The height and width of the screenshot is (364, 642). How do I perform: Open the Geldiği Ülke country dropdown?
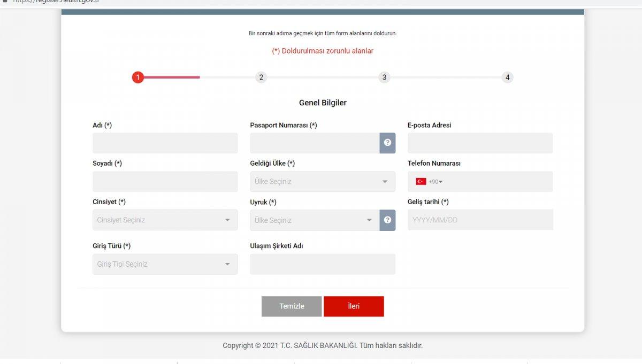tap(322, 181)
